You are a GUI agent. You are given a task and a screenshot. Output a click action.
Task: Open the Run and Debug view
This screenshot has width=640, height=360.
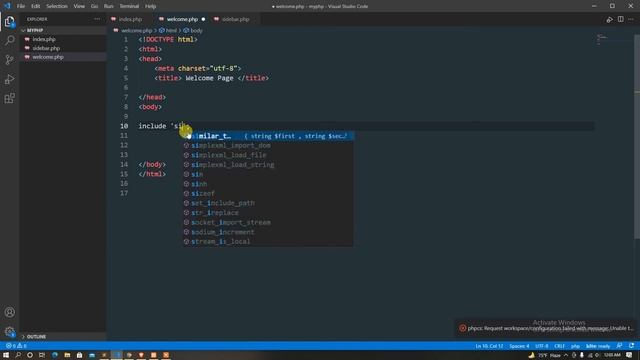pos(9,79)
